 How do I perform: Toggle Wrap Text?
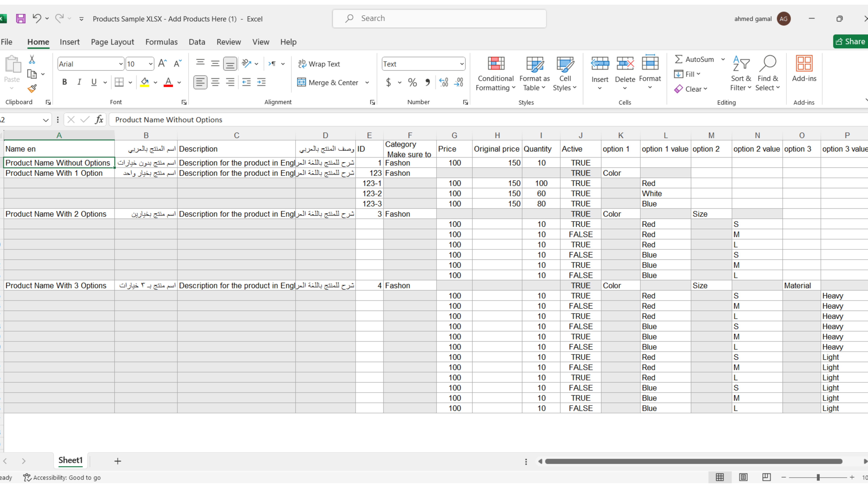319,64
